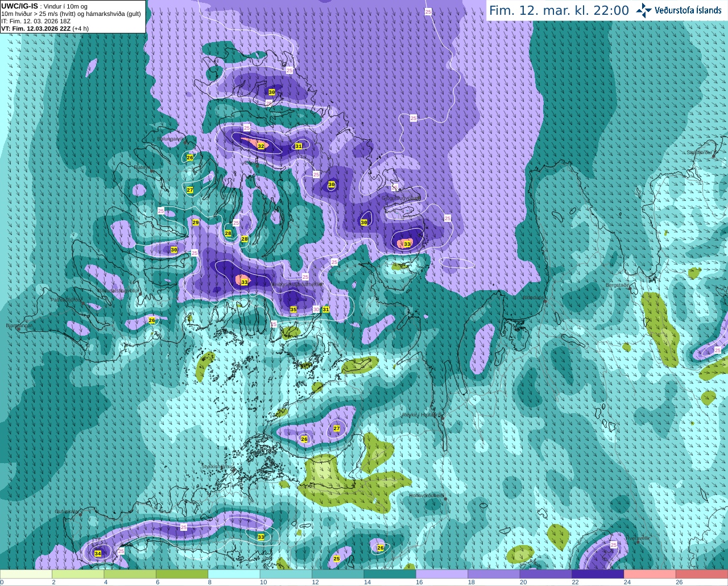Click the 22–24 deep indigo scale swatch
This screenshot has height=586, width=728.
[598, 574]
